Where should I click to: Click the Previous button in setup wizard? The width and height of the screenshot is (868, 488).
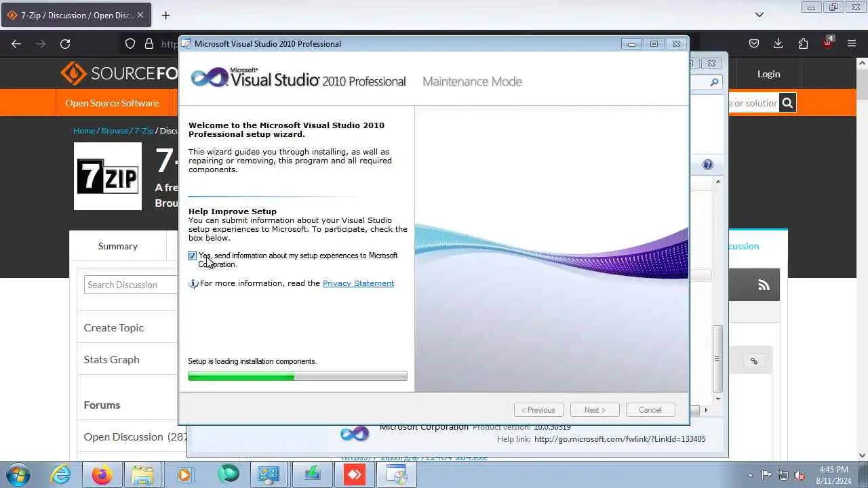click(x=539, y=410)
